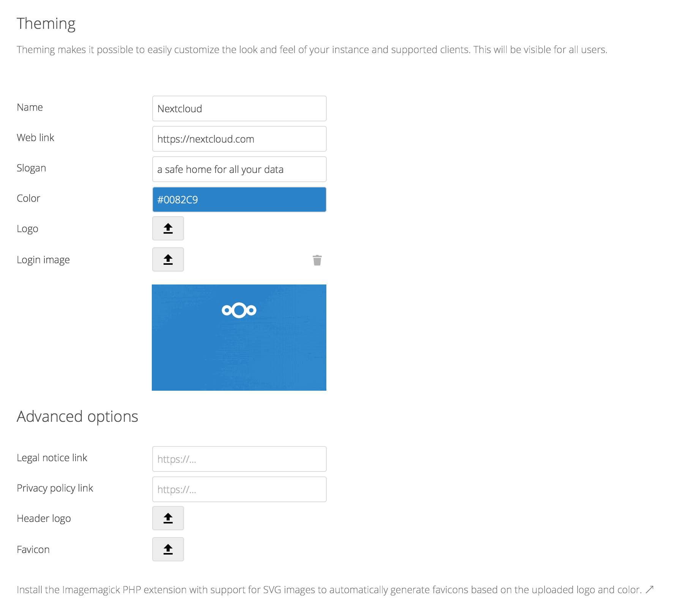
Task: Click the upload arrow next to Favicon
Action: pos(168,549)
